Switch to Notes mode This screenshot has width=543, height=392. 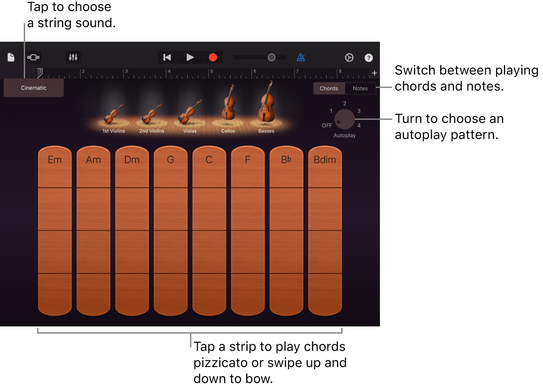coord(360,88)
